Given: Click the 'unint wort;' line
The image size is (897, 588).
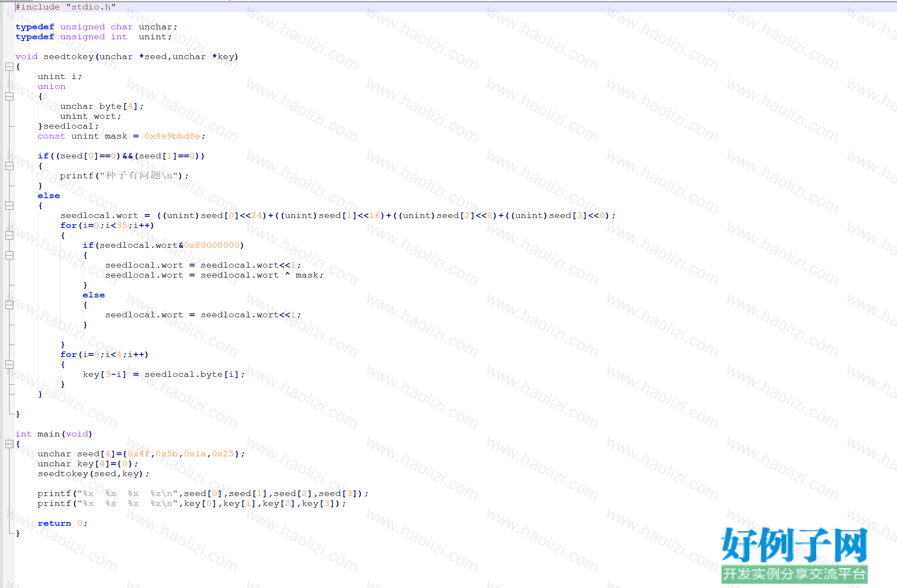Looking at the screenshot, I should pos(91,116).
